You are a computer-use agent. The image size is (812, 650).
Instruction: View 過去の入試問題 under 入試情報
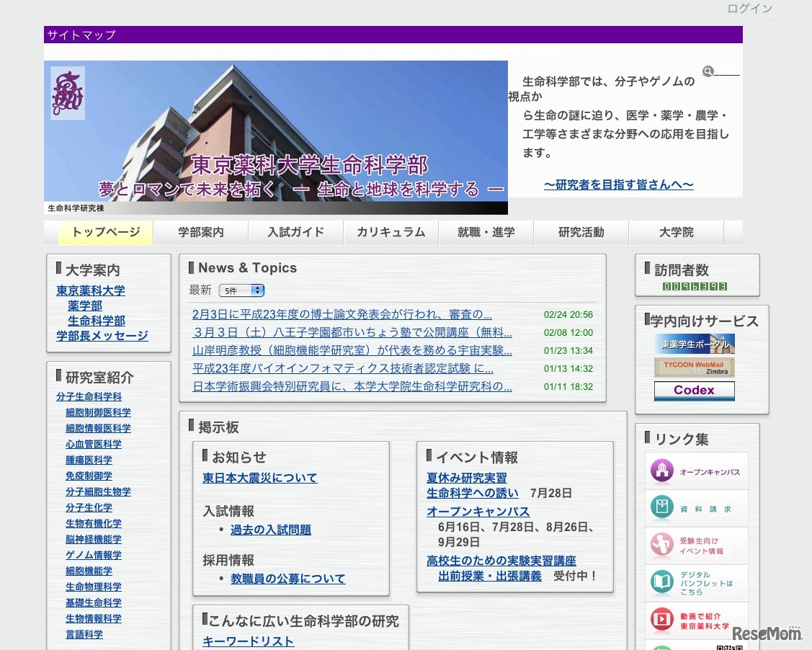(271, 529)
